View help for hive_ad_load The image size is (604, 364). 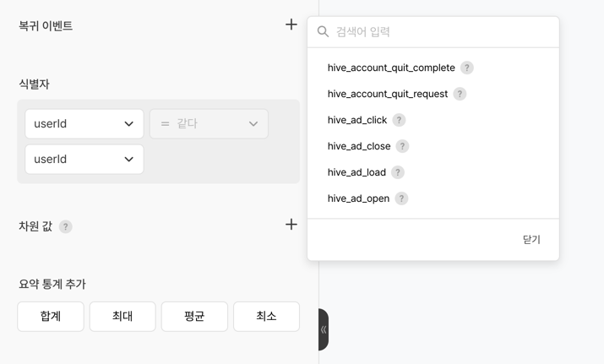click(x=398, y=172)
